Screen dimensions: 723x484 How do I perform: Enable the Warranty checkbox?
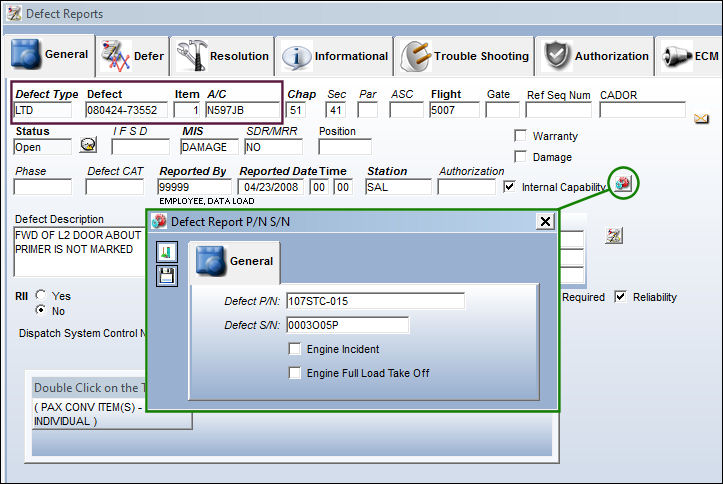pyautogui.click(x=520, y=136)
